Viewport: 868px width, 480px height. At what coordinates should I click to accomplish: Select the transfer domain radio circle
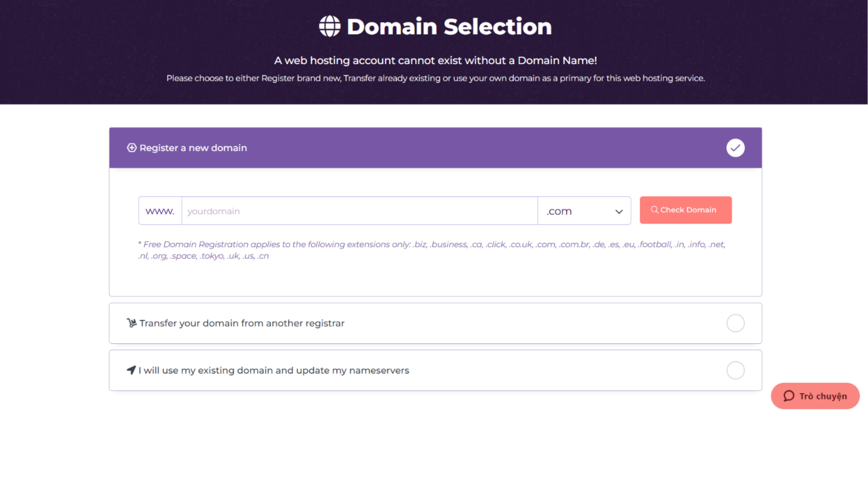[x=735, y=323]
